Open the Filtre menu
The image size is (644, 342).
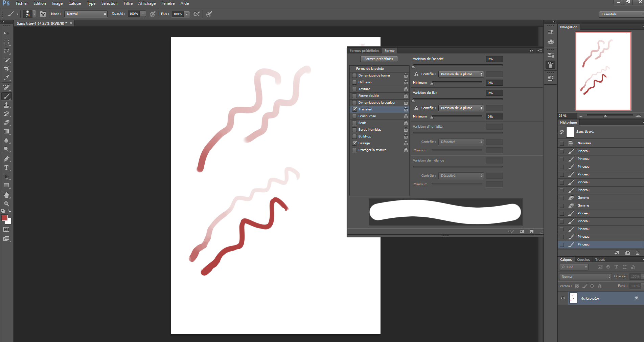click(x=128, y=3)
